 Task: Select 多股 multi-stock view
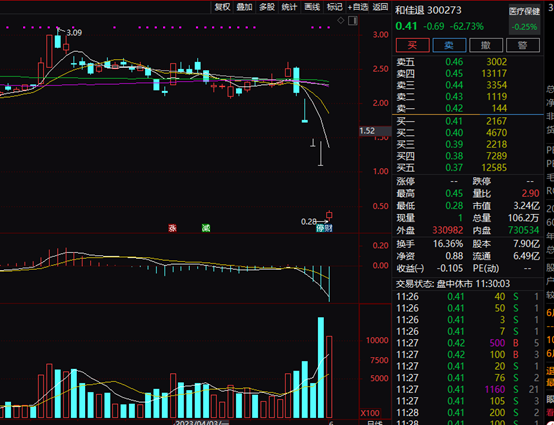click(267, 7)
